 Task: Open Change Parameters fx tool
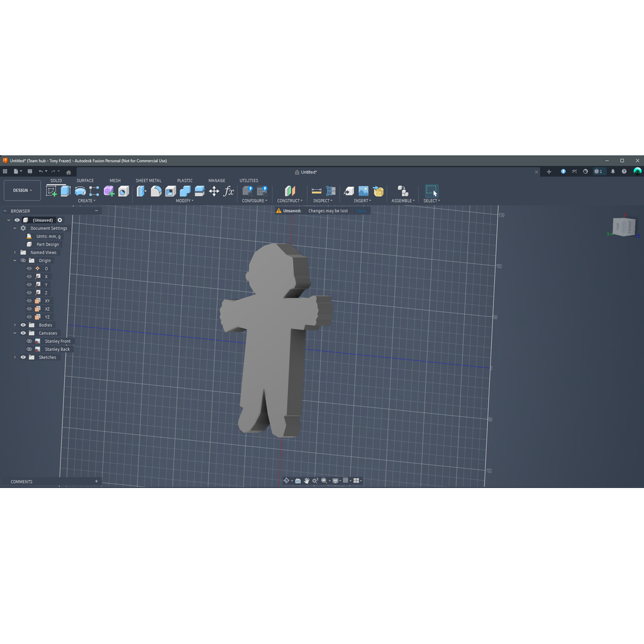[x=229, y=191]
